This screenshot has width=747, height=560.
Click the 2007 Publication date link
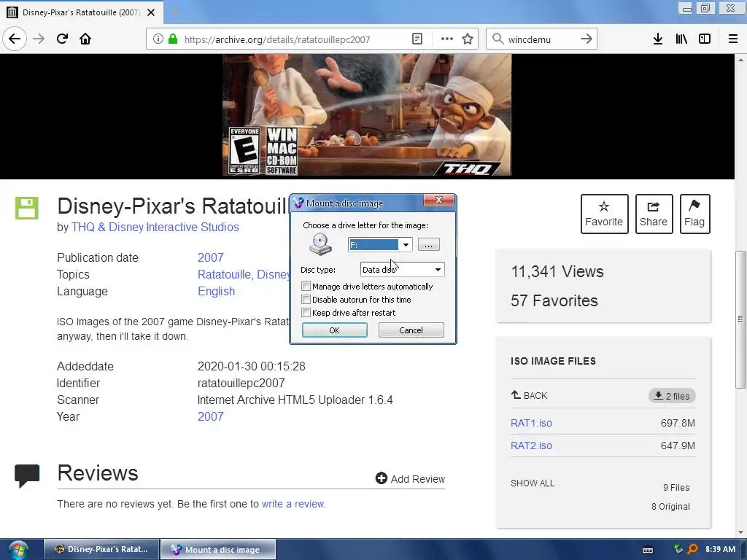211,257
